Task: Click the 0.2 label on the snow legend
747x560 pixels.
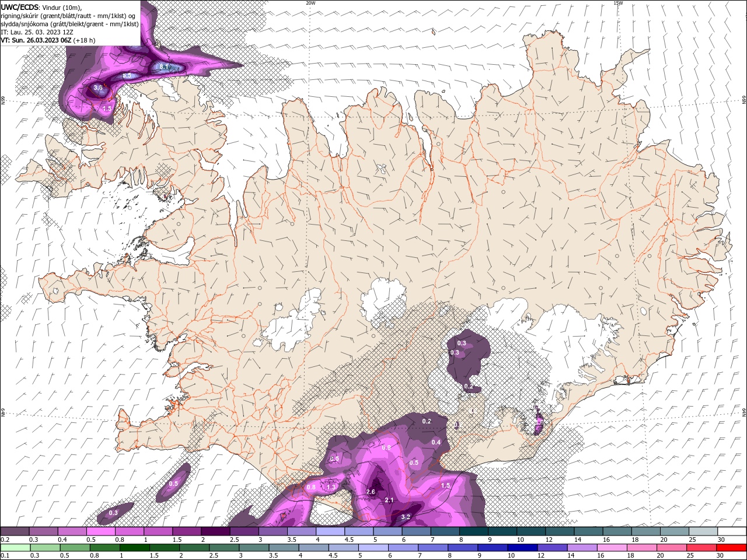Action: pos(4,540)
